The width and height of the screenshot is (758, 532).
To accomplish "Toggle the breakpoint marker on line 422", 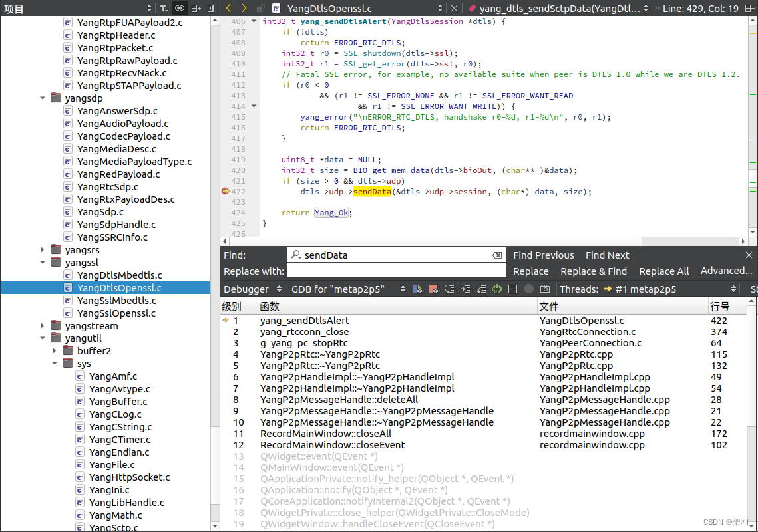I will pos(226,191).
